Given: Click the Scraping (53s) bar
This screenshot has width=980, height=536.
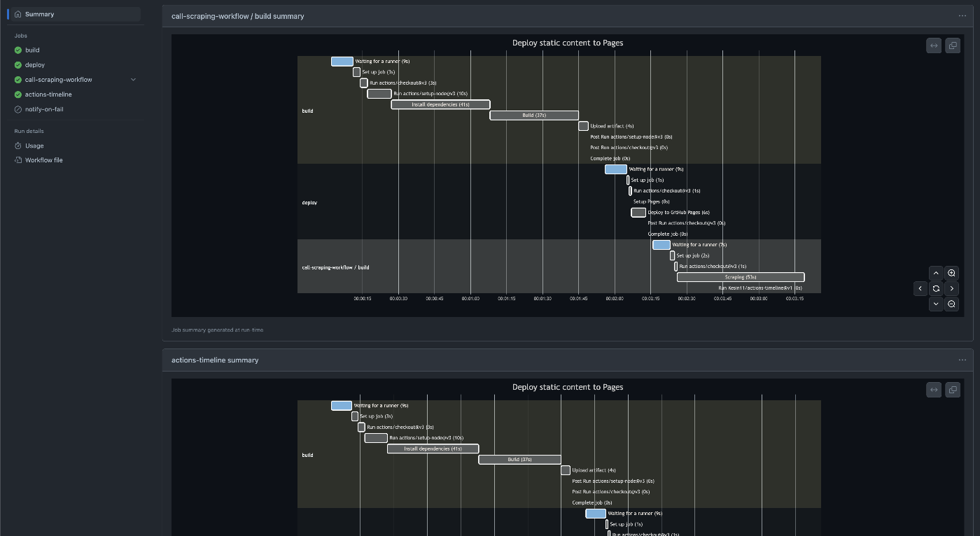Looking at the screenshot, I should [x=741, y=277].
